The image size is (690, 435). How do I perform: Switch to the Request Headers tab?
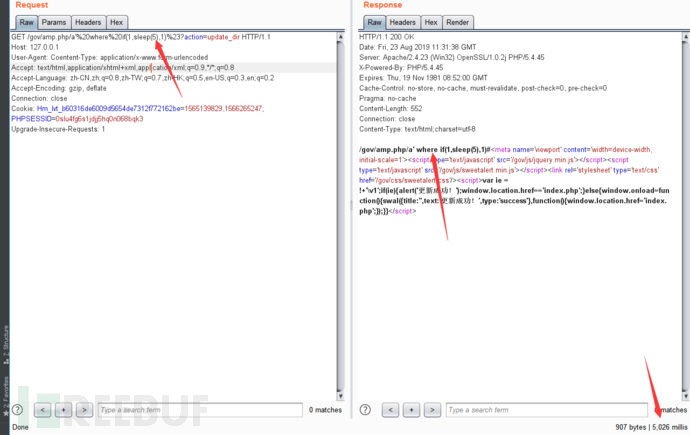click(x=88, y=22)
